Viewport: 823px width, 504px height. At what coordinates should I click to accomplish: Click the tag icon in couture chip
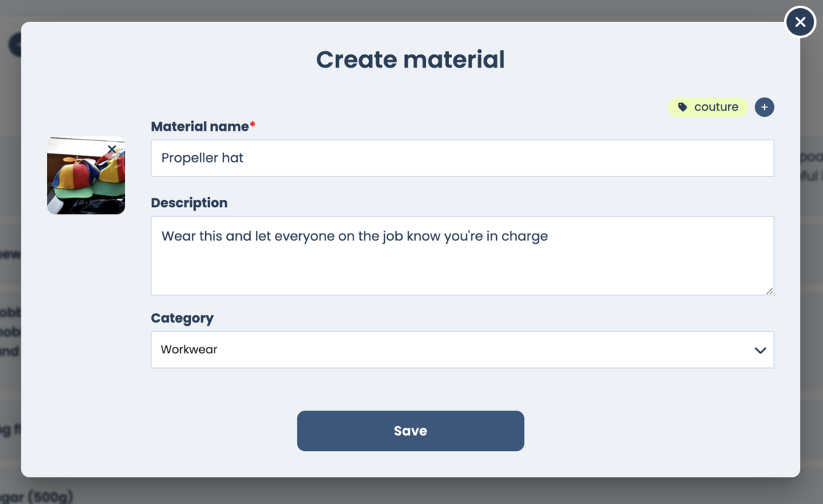point(683,107)
